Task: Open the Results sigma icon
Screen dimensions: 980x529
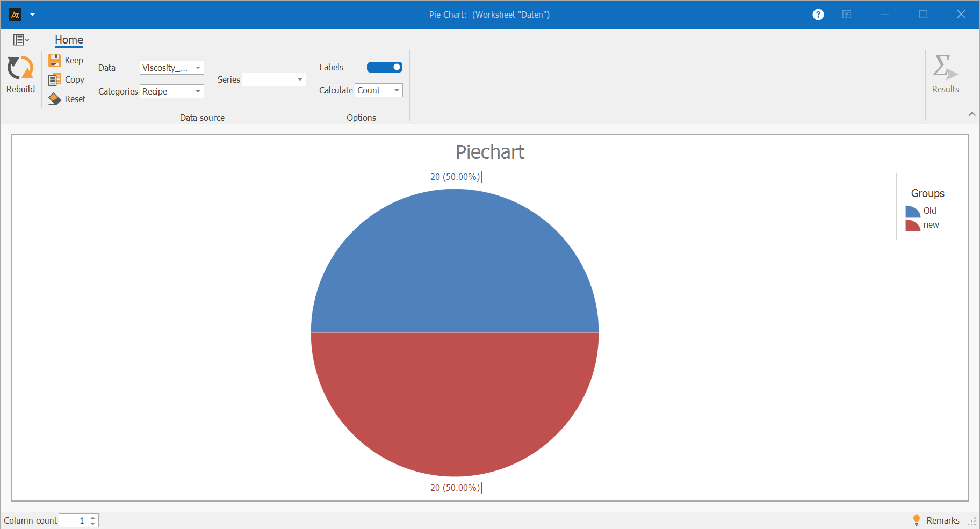Action: tap(945, 68)
